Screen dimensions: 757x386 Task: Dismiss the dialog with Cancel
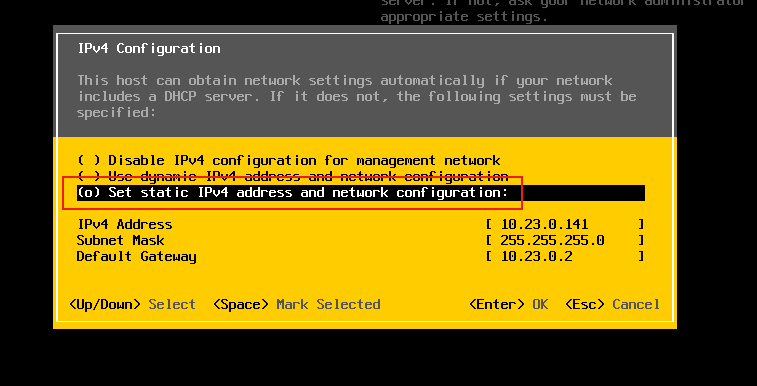636,304
